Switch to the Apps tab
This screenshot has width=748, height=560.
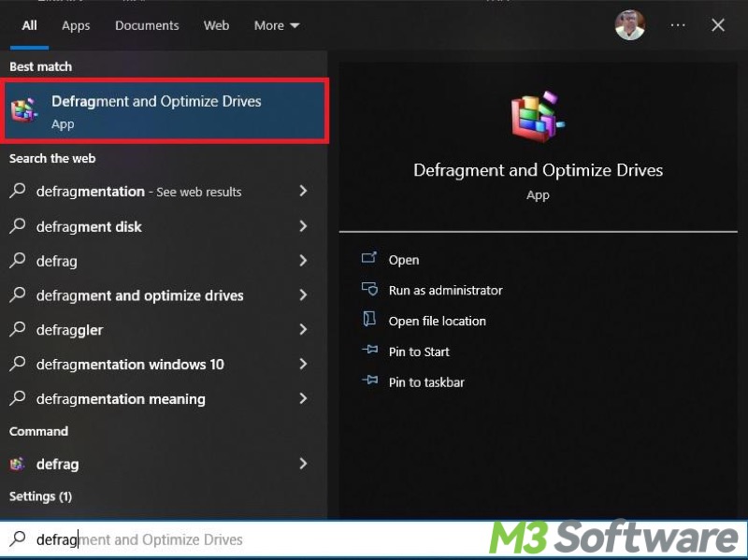coord(76,25)
